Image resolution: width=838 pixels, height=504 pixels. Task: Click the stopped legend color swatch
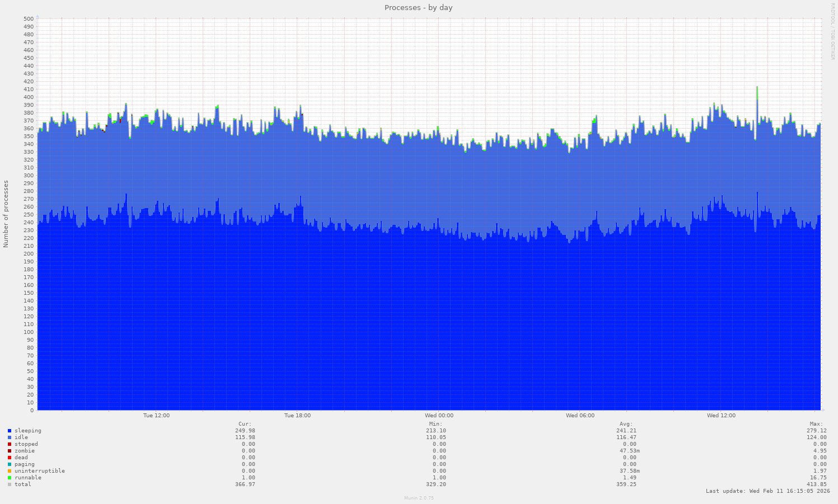(10, 444)
